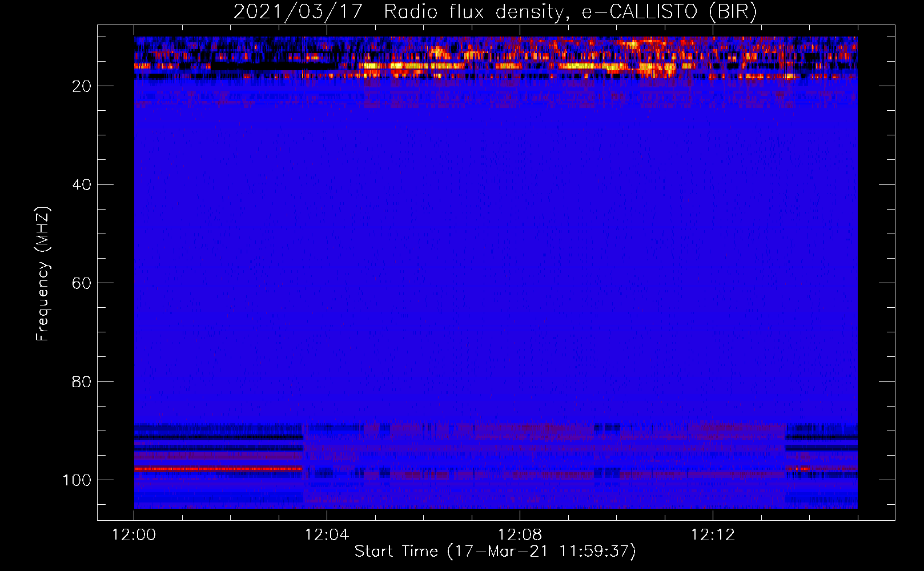The height and width of the screenshot is (571, 924).
Task: Click the 20 frequency tick label
Action: point(82,86)
